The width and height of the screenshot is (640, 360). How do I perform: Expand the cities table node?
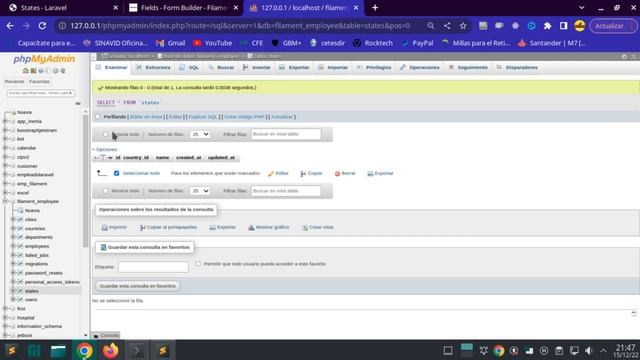click(13, 219)
